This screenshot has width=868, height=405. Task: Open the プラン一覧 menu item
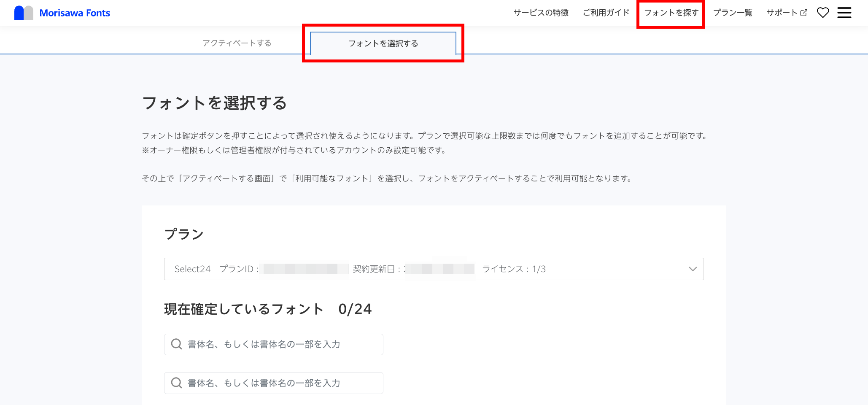coord(733,13)
